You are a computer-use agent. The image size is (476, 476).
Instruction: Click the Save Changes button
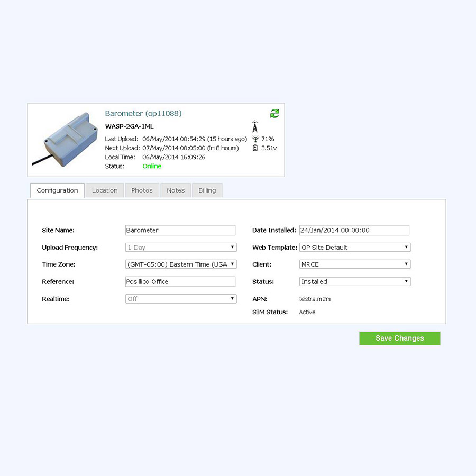[x=399, y=338]
